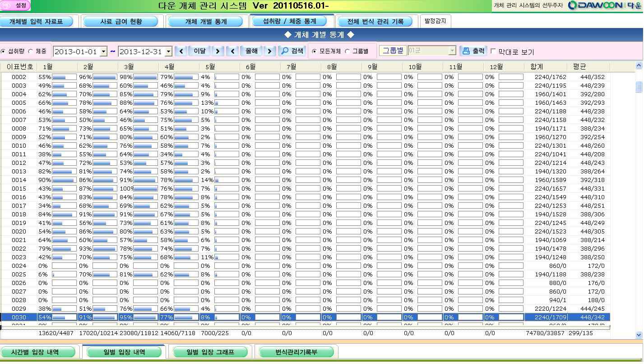
Task: Open the end date 2013-12-31 dropdown
Action: 168,51
